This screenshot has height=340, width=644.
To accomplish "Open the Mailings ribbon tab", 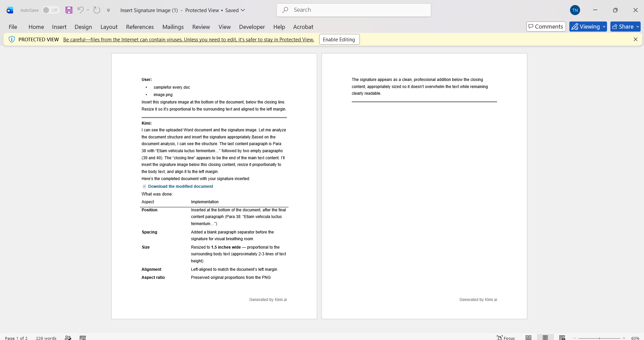I will coord(173,27).
